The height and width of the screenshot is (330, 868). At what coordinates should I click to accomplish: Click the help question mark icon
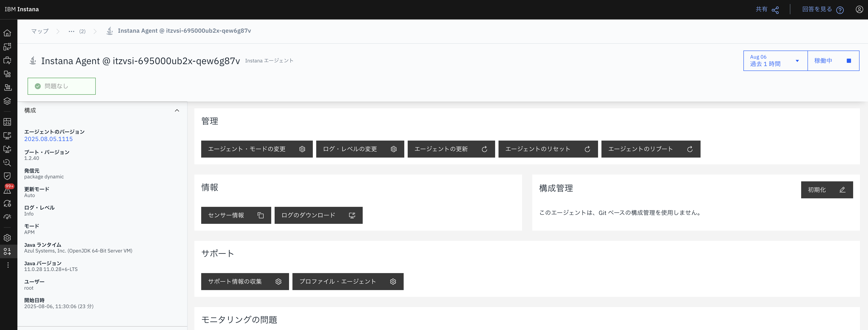click(x=840, y=10)
